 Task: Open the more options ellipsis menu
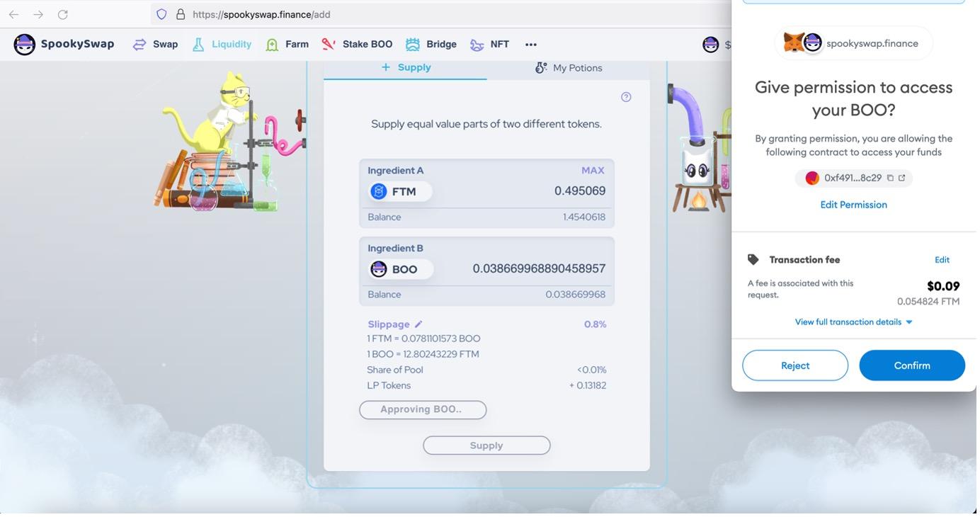(531, 45)
